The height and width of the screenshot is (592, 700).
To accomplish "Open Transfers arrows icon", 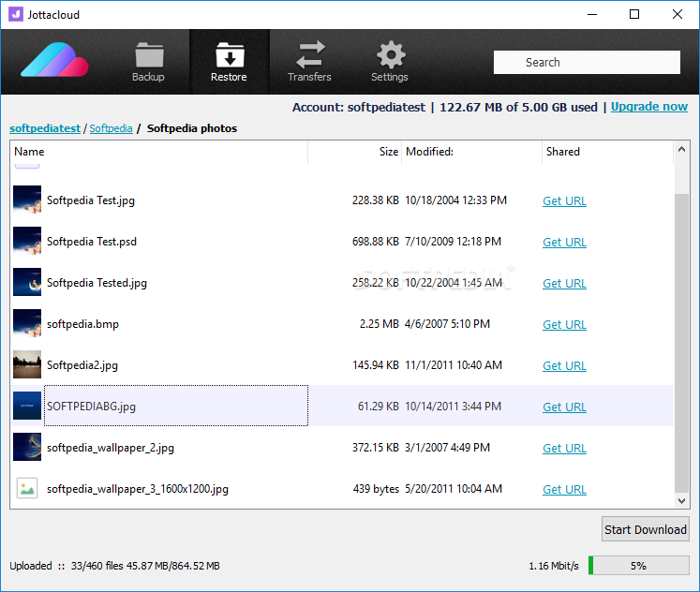I will [x=310, y=55].
